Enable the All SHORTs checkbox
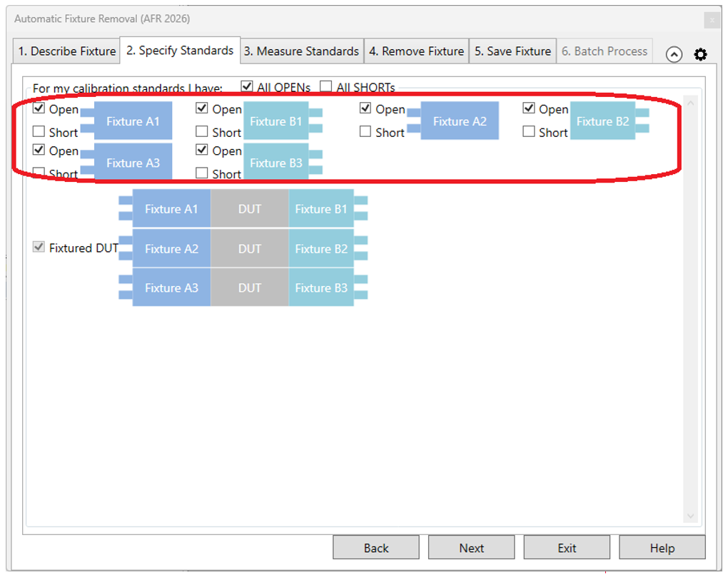 point(326,87)
